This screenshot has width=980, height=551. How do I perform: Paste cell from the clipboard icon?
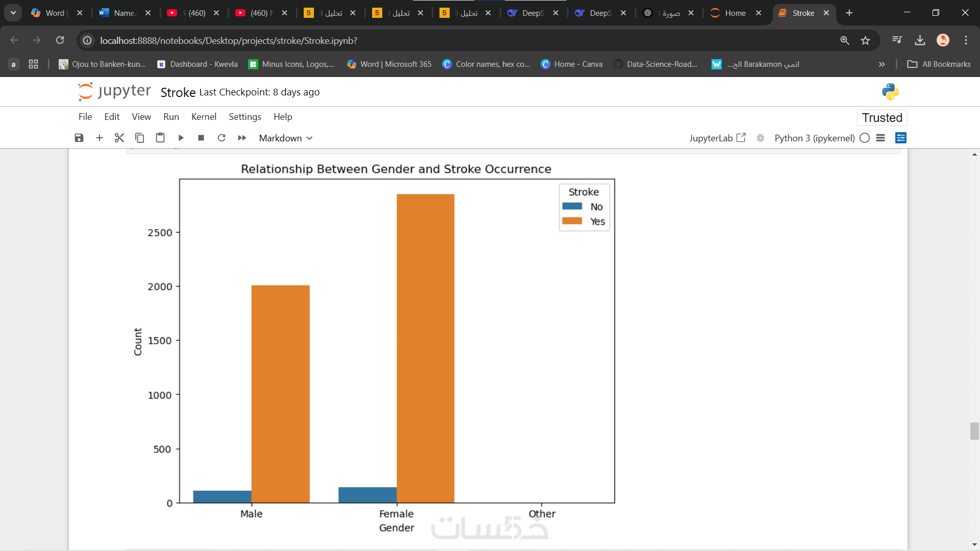pos(160,138)
